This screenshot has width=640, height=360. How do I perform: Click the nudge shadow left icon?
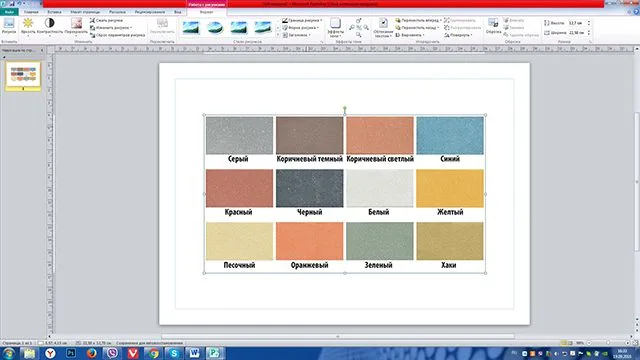tap(351, 28)
